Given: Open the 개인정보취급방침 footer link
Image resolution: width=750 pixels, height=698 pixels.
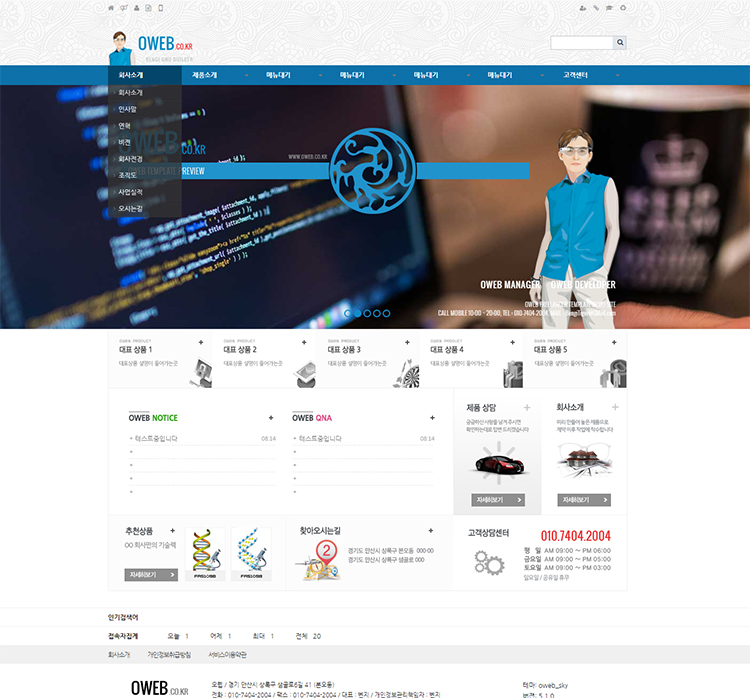Looking at the screenshot, I should [x=169, y=654].
